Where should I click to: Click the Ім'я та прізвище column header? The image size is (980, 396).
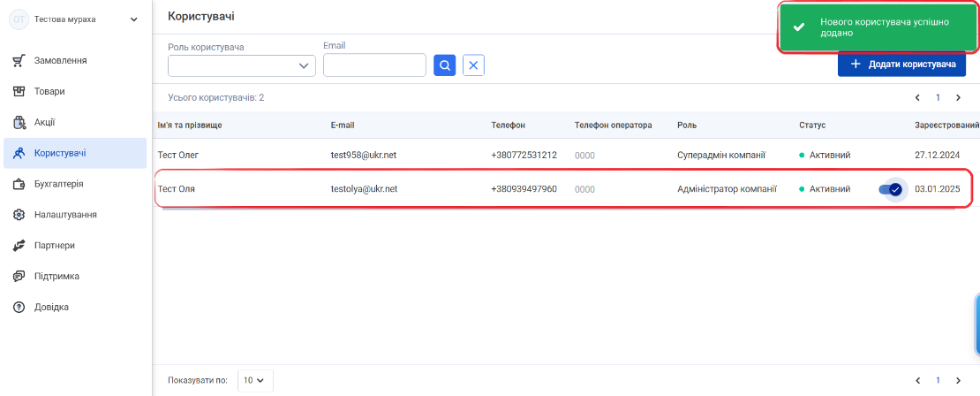pyautogui.click(x=190, y=126)
